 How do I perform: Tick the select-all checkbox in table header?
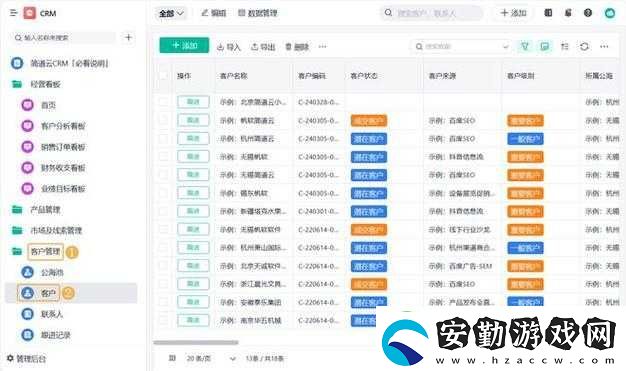pos(164,75)
